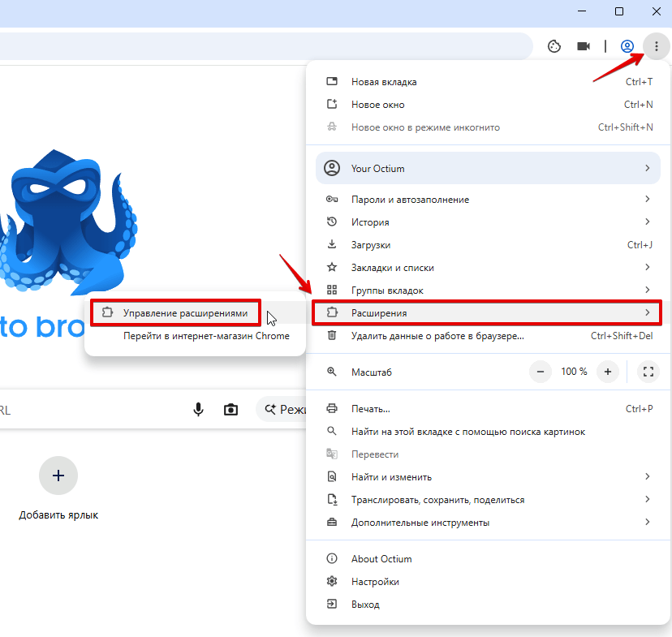672x637 pixels.
Task: Click the cookie icon in toolbar
Action: [554, 46]
